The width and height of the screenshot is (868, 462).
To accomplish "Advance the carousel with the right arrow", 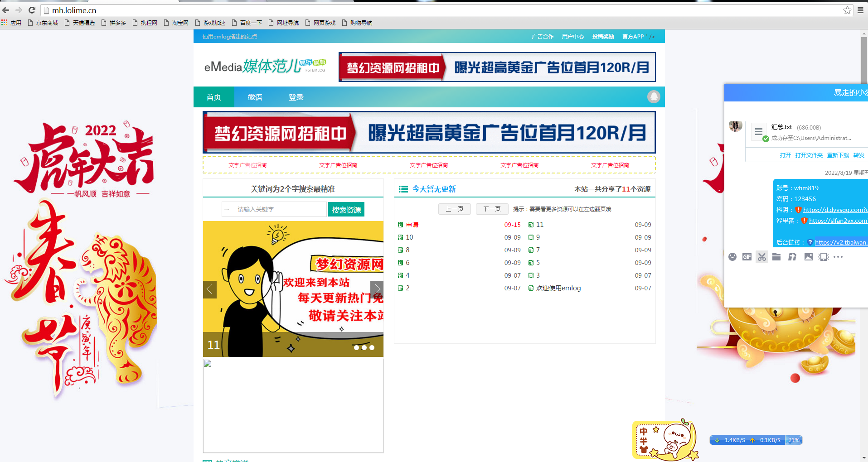I will [x=377, y=289].
